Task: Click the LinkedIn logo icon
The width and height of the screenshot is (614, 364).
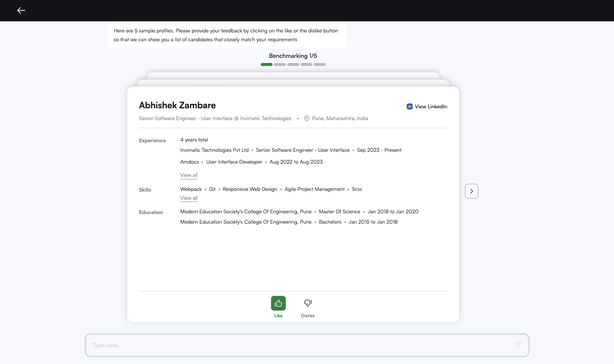Action: point(410,106)
